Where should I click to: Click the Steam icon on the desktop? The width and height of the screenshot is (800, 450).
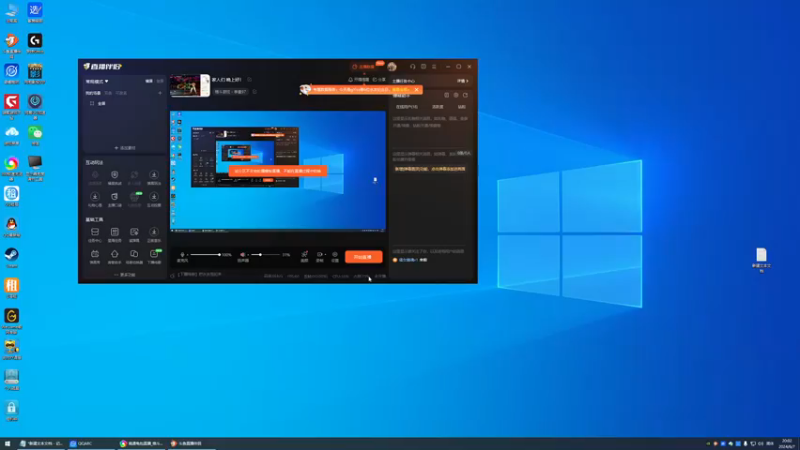coord(11,257)
